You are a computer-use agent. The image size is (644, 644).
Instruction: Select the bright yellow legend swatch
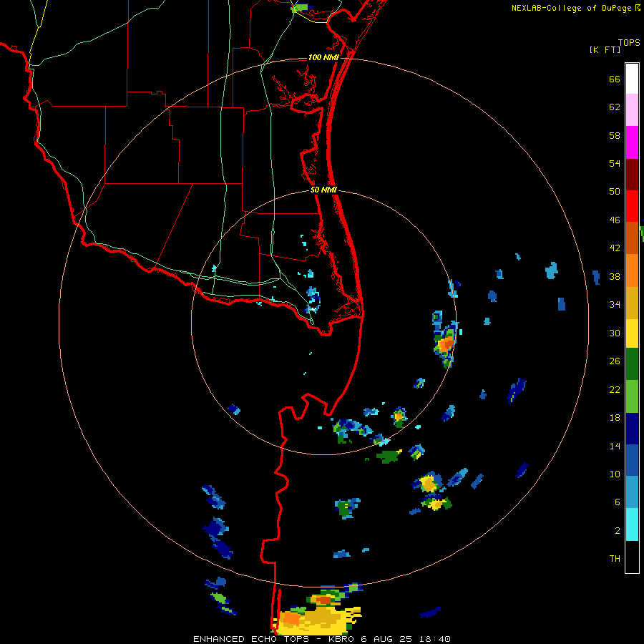coord(632,333)
